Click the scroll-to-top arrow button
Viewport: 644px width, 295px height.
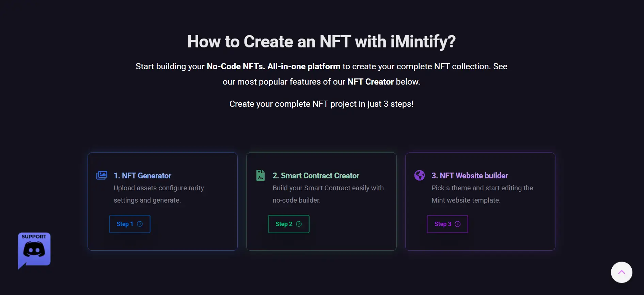tap(621, 272)
